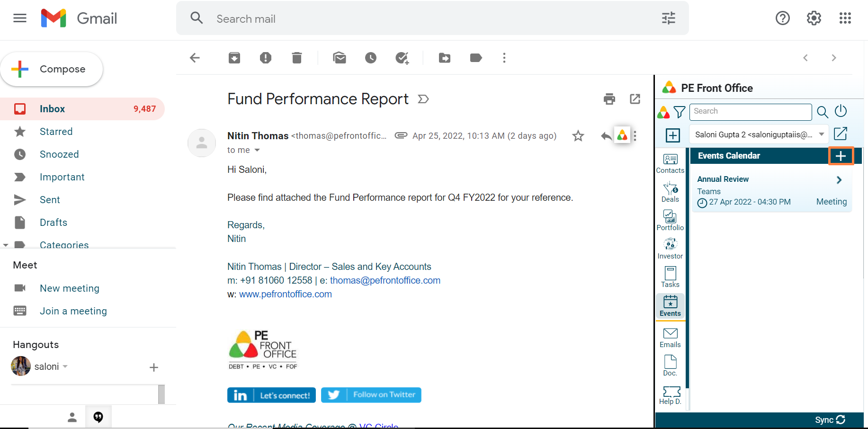Open the Portfolio section in sidebar
The image size is (868, 429).
(x=670, y=221)
